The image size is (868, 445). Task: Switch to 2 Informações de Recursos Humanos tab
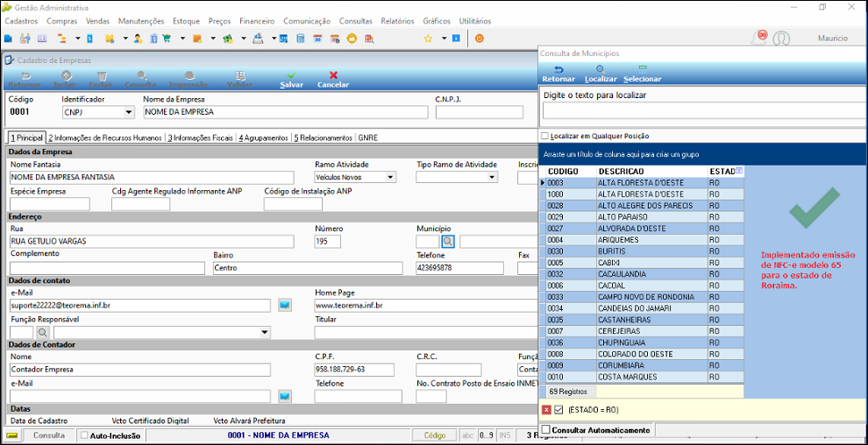(x=104, y=138)
